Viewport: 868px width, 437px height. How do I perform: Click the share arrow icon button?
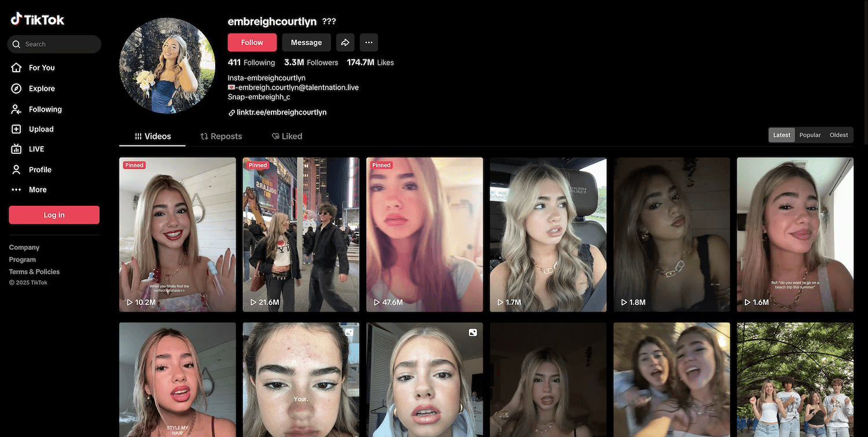pyautogui.click(x=345, y=42)
